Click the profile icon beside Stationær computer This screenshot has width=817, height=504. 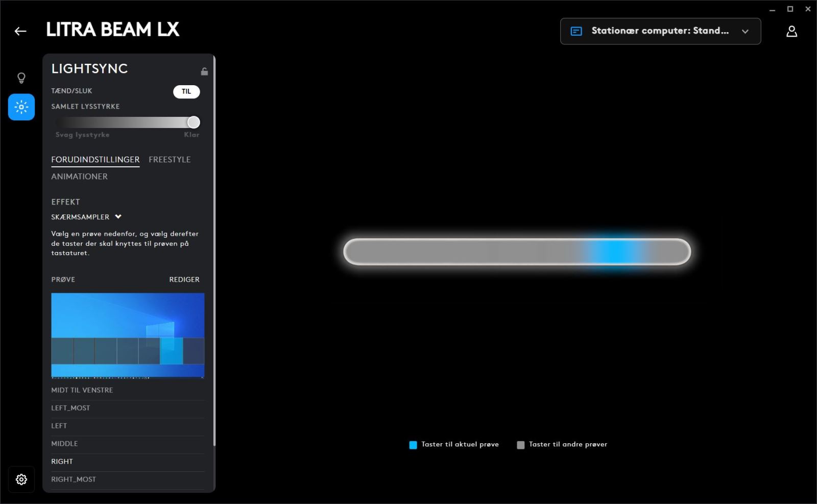(x=576, y=31)
